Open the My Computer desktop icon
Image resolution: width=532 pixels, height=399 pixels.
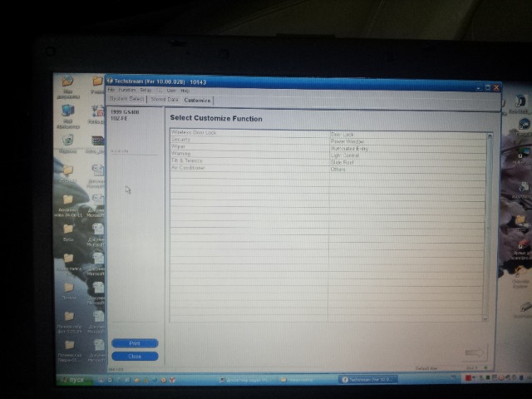tap(68, 116)
